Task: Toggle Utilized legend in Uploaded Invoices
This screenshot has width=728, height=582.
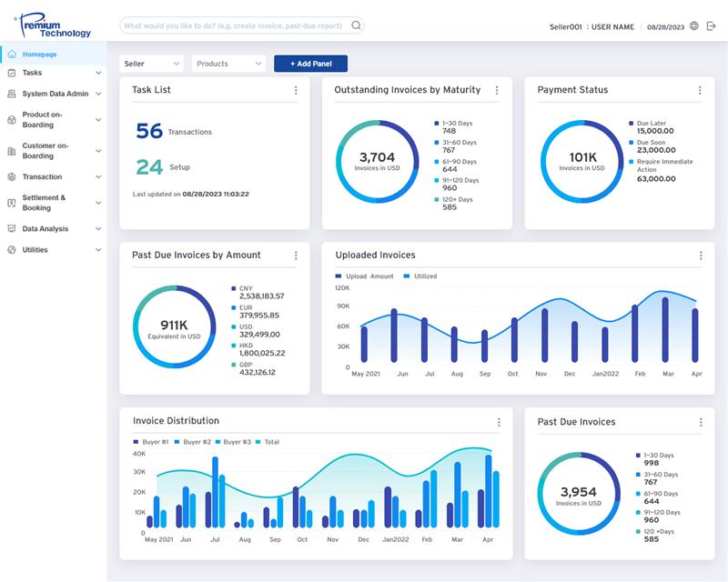Action: tap(420, 276)
